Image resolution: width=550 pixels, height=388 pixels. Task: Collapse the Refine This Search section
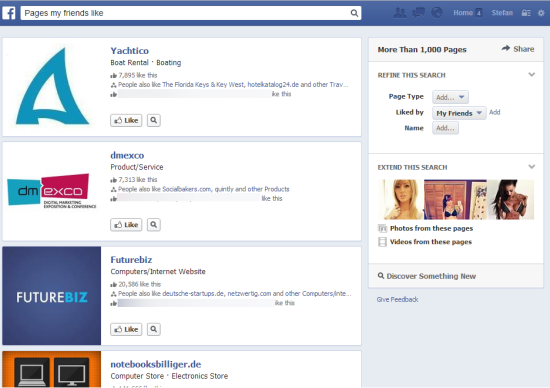pyautogui.click(x=532, y=75)
